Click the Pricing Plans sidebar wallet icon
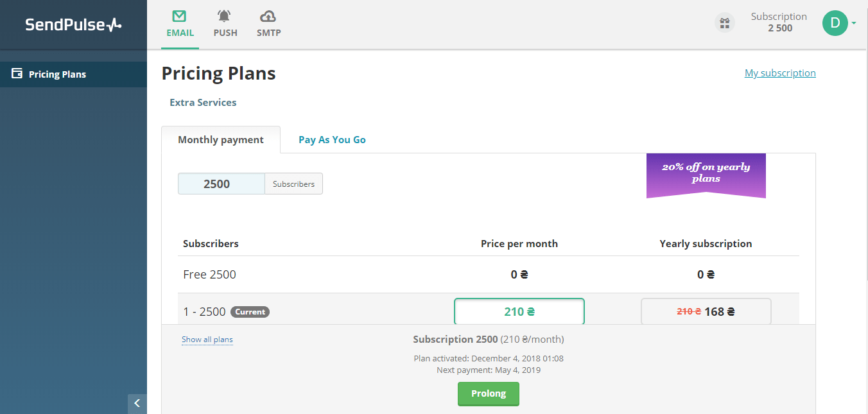Viewport: 868px width, 414px height. pos(17,74)
